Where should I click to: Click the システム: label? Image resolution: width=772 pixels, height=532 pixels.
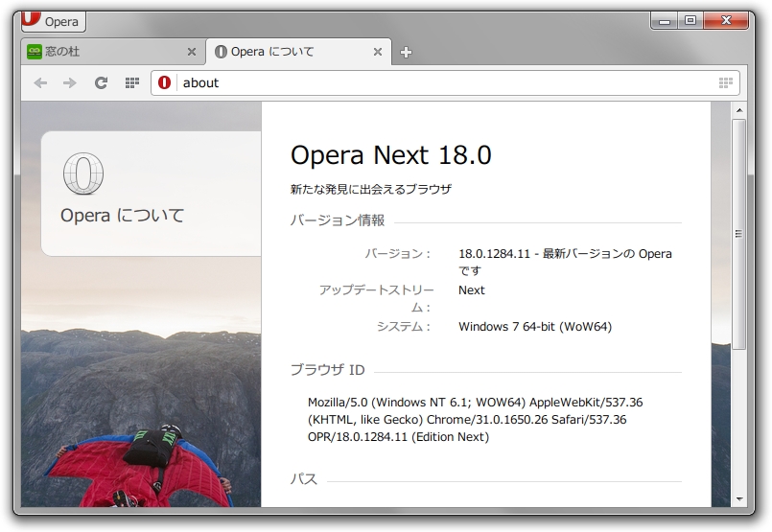404,327
